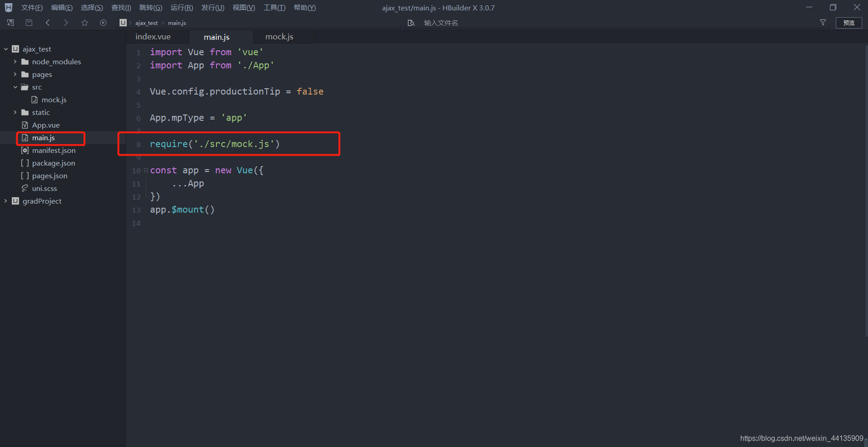868x447 pixels.
Task: Click the ajax_test project icon
Action: point(15,49)
